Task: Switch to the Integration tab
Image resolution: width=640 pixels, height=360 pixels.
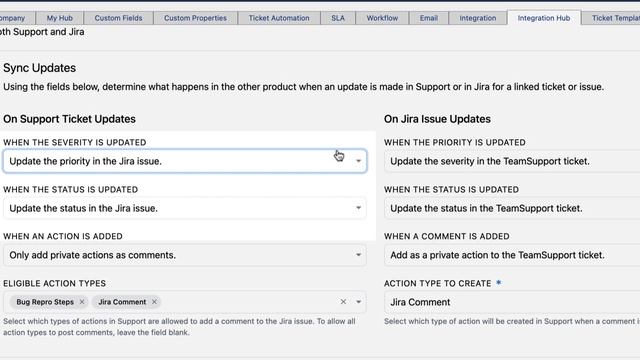Action: point(478,18)
